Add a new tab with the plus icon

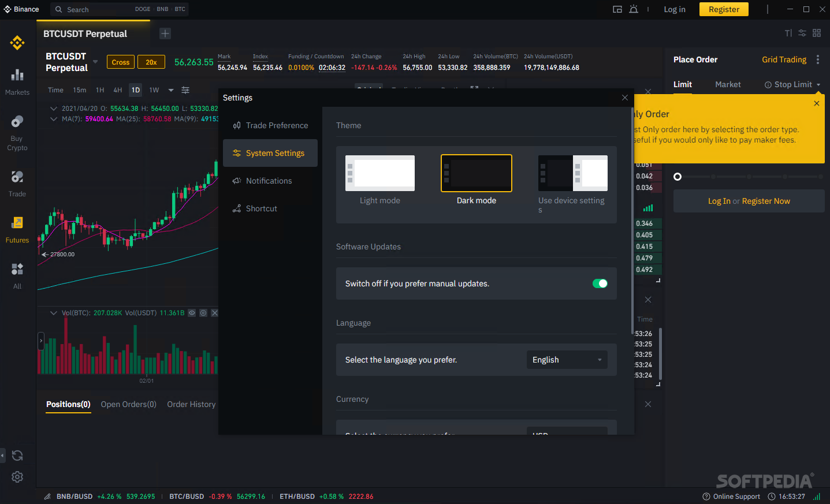coord(165,33)
